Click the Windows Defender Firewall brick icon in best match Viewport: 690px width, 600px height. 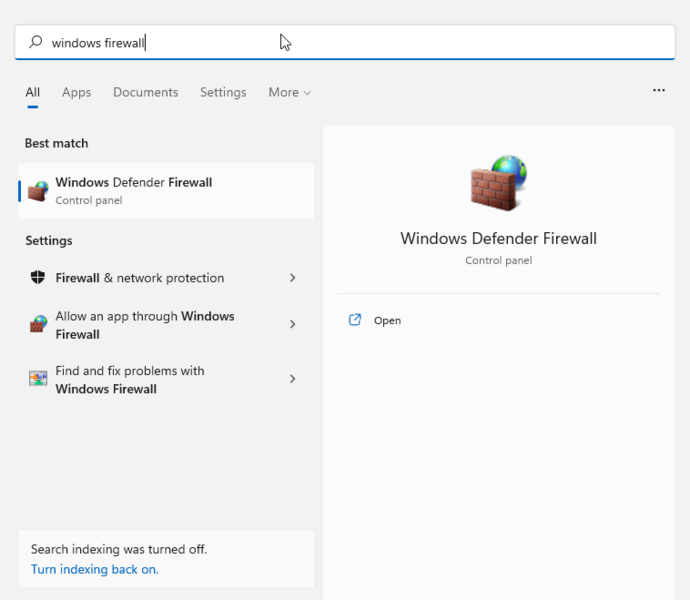(38, 191)
